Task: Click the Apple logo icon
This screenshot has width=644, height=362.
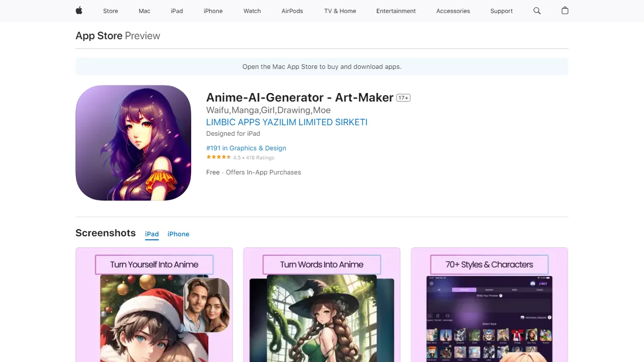Action: click(x=79, y=11)
